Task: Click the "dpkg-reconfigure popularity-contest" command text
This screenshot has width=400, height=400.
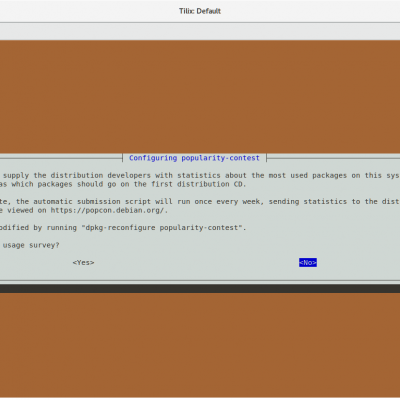Action: (163, 228)
